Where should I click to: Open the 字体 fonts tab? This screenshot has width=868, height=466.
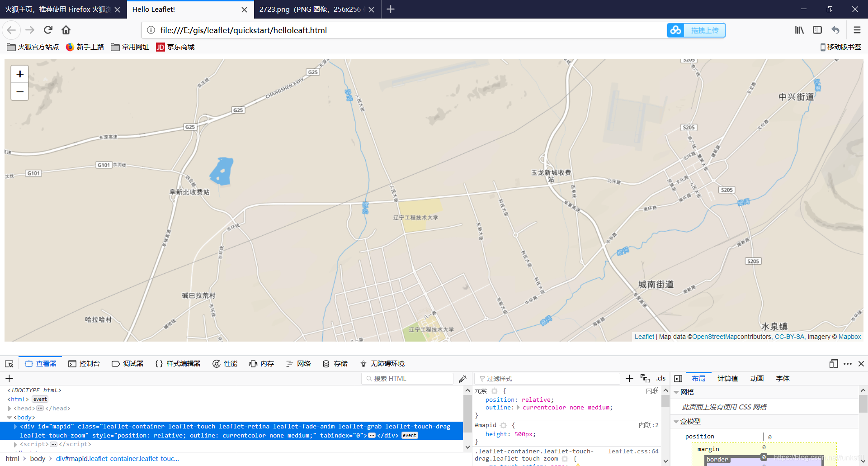pos(783,378)
